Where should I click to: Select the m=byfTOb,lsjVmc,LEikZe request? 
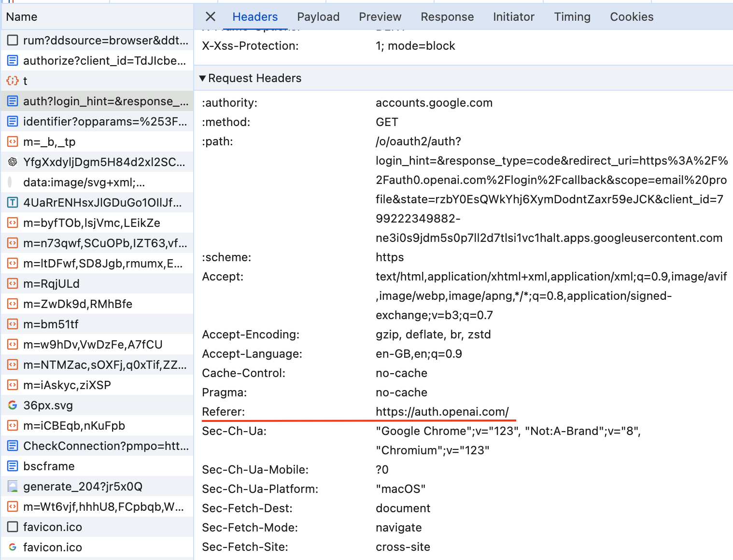point(97,223)
